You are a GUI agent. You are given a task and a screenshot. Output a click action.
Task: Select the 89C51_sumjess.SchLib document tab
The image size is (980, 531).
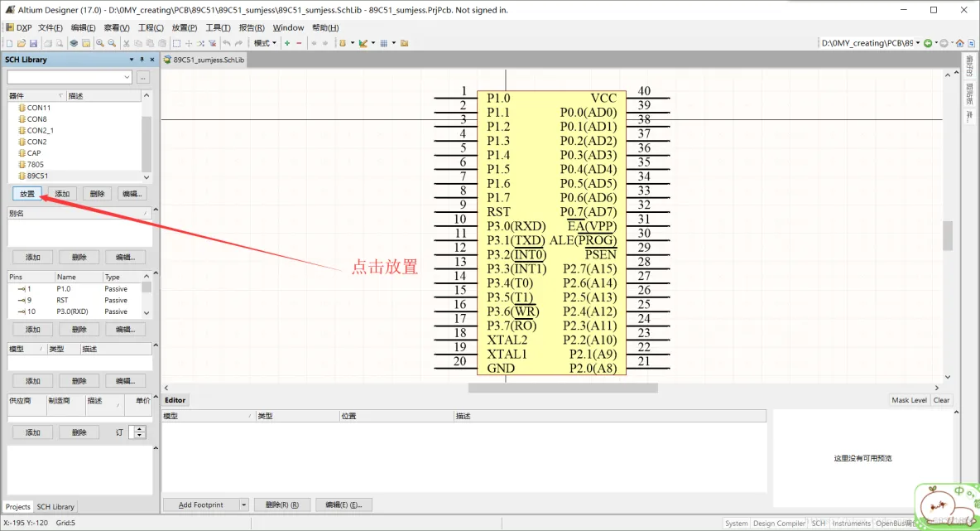(x=204, y=60)
